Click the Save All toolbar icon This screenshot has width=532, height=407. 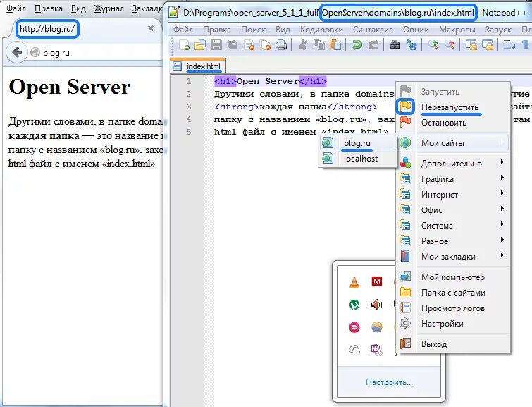click(233, 44)
